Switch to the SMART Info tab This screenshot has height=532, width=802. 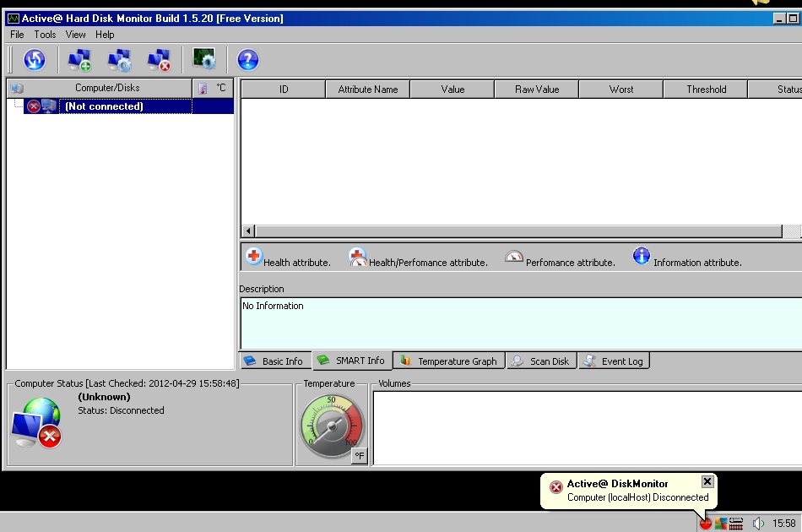pos(352,360)
